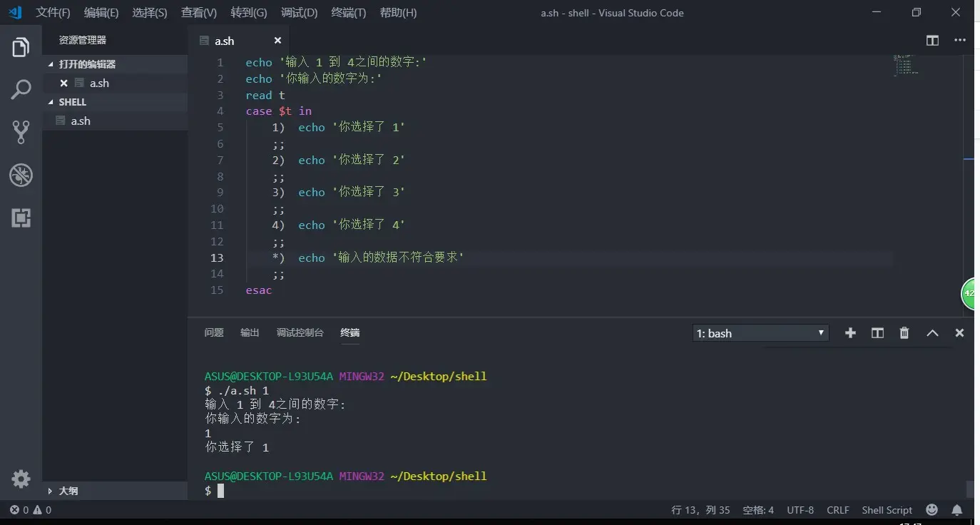Click './a.sh 1' command in terminal
The width and height of the screenshot is (980, 525).
pyautogui.click(x=243, y=390)
